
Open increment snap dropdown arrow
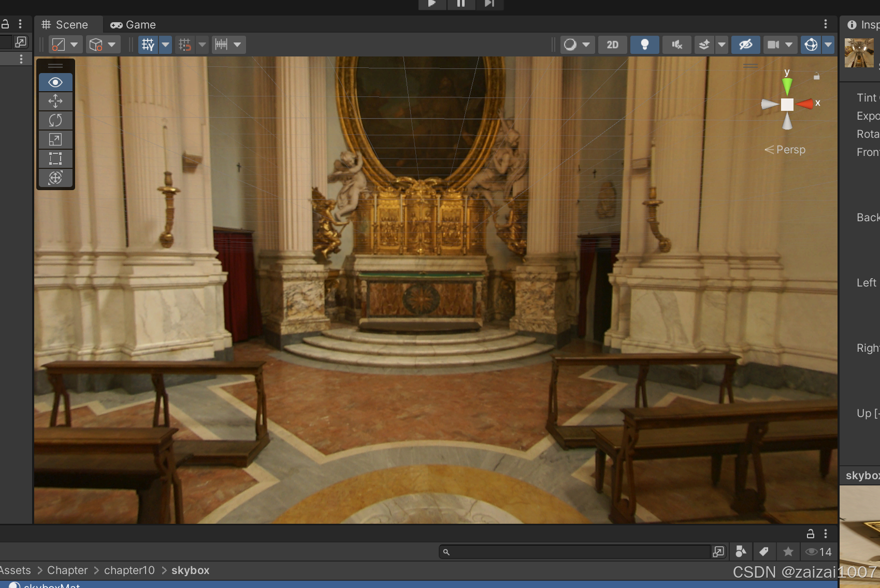pyautogui.click(x=237, y=45)
